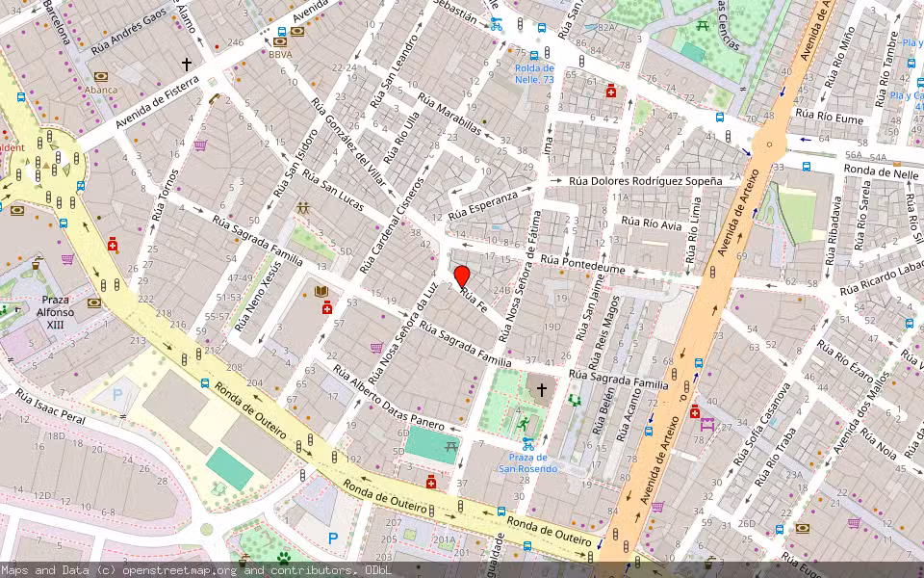The width and height of the screenshot is (924, 578).
Task: Select the blue parking icon near house number 207
Action: click(333, 538)
